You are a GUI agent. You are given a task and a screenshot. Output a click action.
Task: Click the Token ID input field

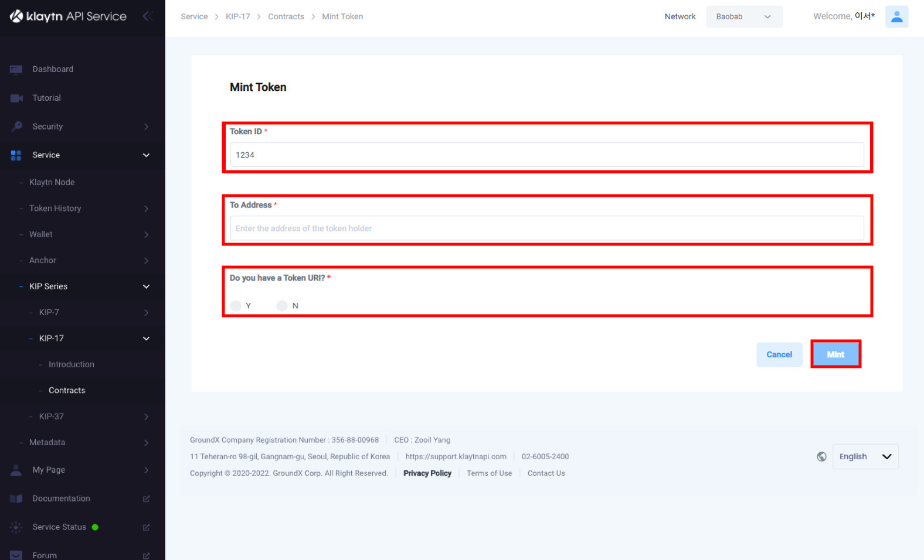pos(547,155)
